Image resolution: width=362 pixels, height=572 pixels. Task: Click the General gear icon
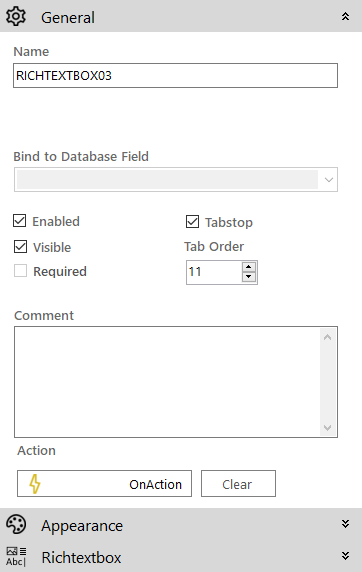(x=16, y=16)
